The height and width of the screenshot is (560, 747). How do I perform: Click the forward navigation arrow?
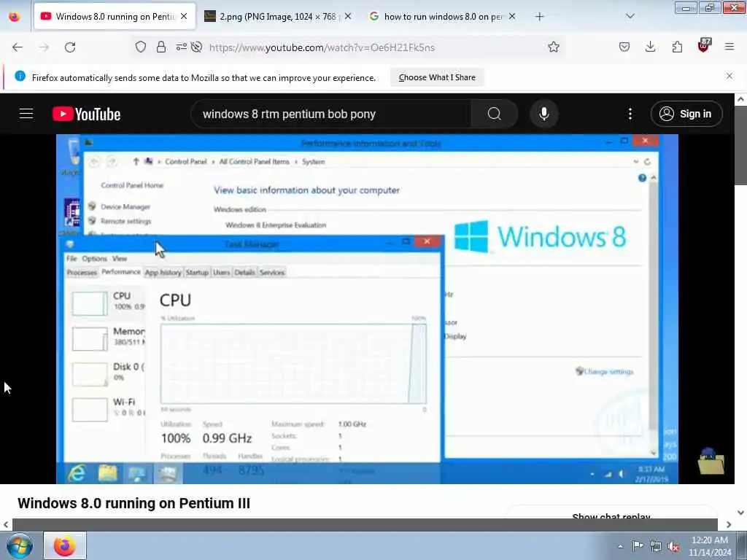[44, 47]
